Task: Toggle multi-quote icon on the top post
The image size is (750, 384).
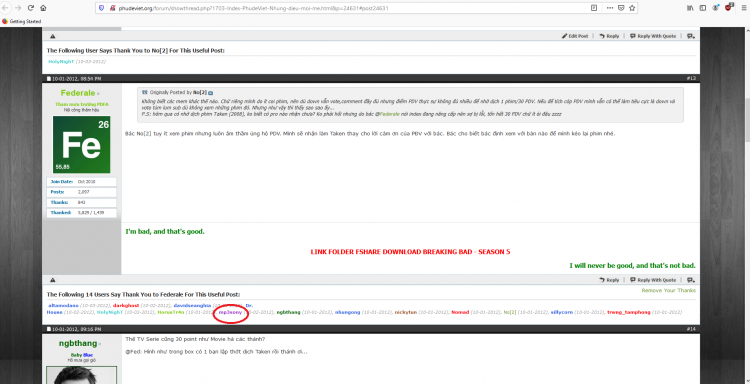Action: pos(691,36)
